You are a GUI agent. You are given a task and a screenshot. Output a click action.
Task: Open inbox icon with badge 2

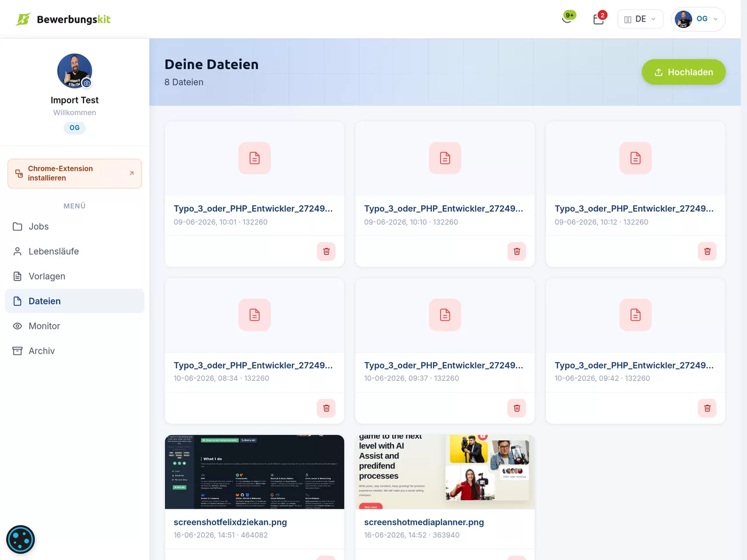(x=599, y=19)
